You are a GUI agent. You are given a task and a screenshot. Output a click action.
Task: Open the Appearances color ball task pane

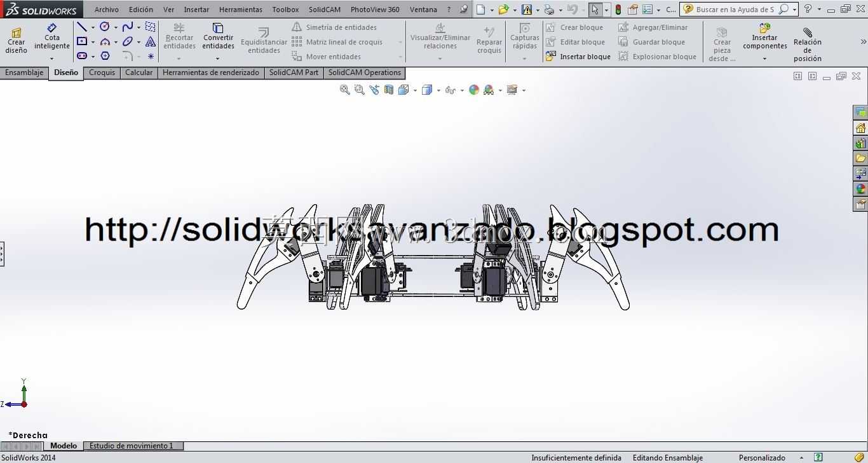point(861,189)
